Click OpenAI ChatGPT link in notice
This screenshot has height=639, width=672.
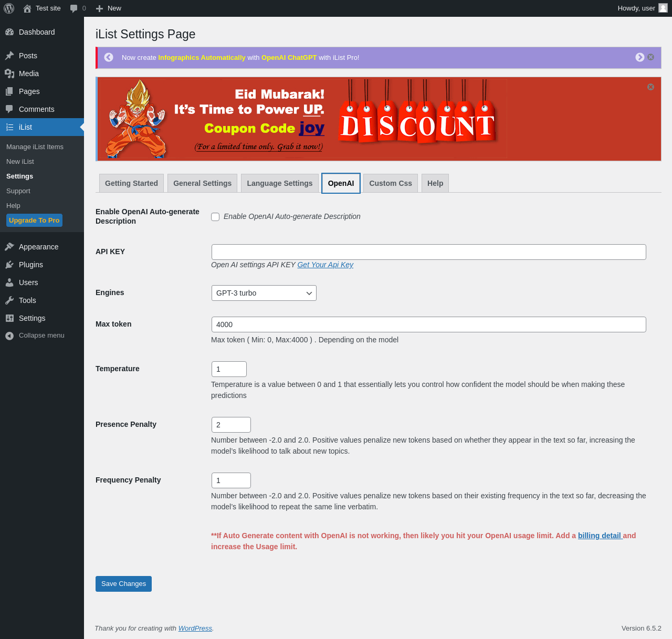tap(289, 58)
